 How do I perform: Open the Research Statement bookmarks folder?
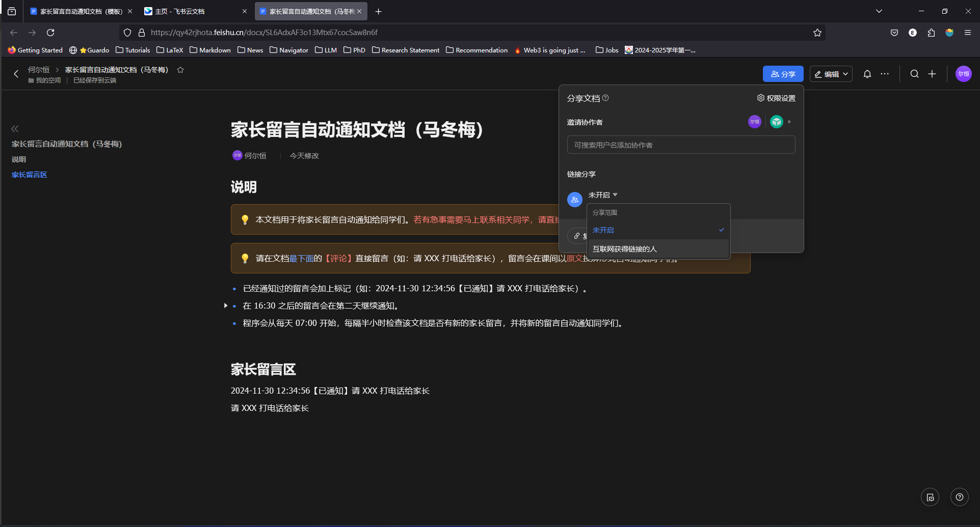406,50
